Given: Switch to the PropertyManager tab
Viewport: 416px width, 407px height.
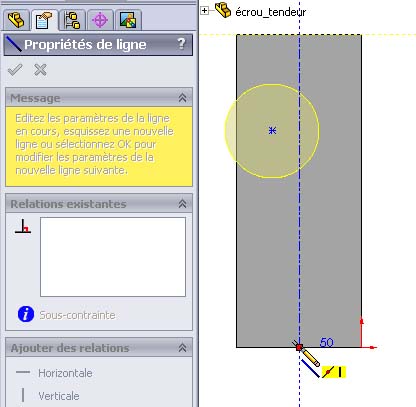Looking at the screenshot, I should tap(44, 20).
